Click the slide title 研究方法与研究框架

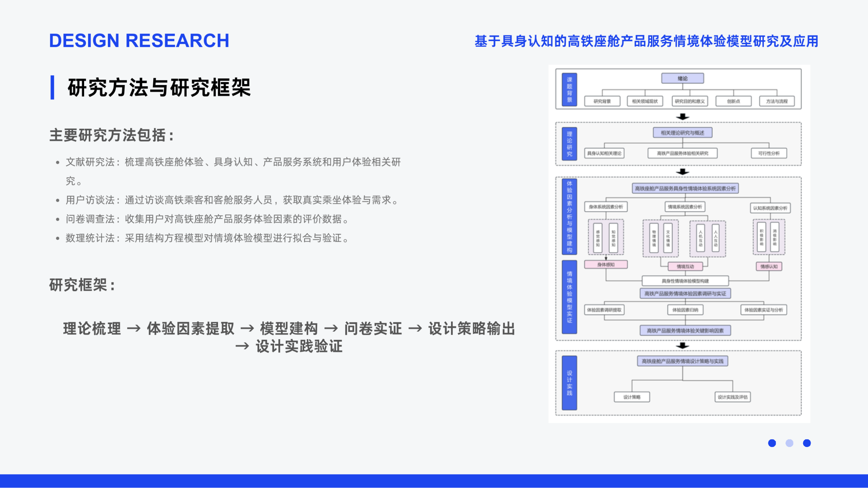coord(159,88)
